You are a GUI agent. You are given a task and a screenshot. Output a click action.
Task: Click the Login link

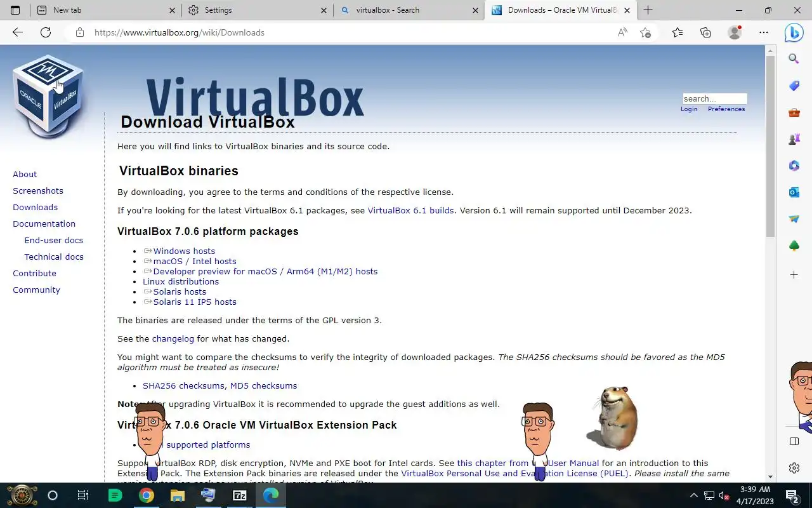pyautogui.click(x=689, y=109)
